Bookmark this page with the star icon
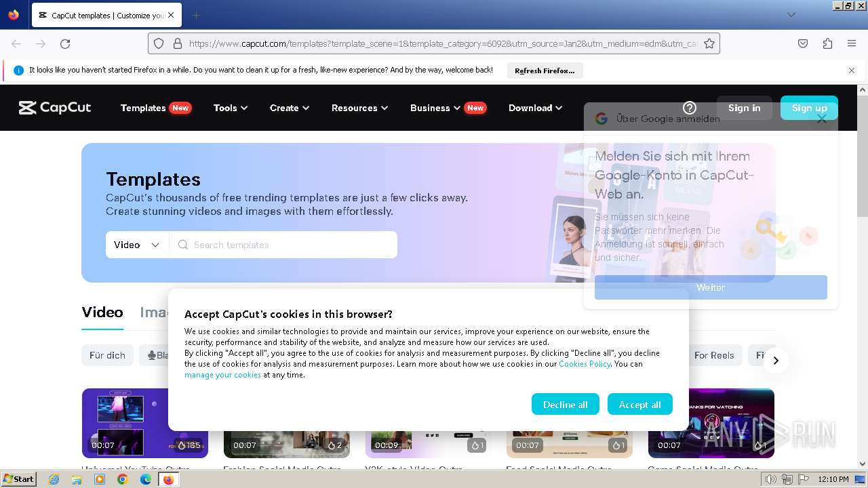 pos(709,43)
